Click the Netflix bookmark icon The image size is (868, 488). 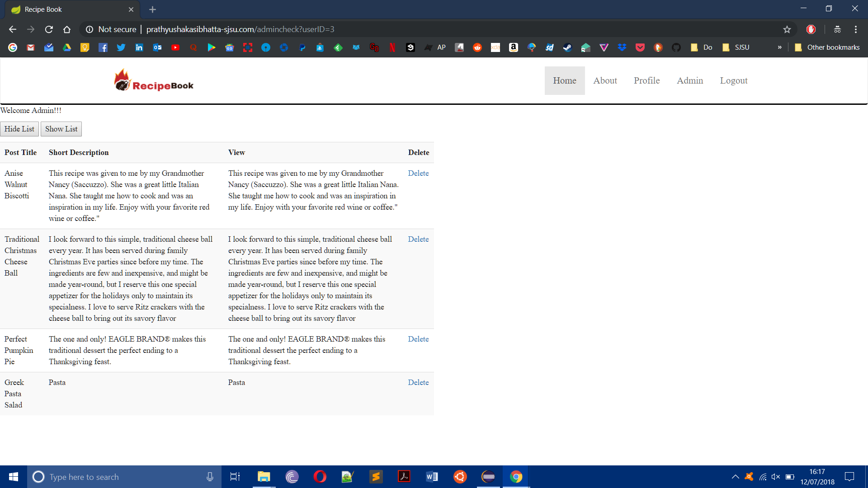click(x=392, y=47)
